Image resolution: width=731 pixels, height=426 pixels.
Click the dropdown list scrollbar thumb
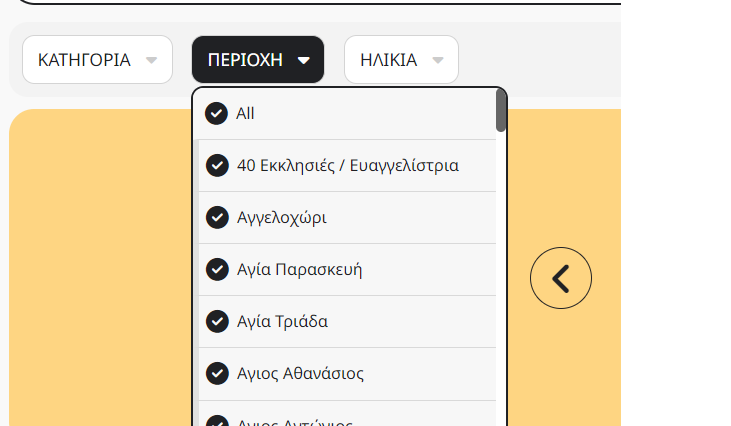click(x=501, y=111)
